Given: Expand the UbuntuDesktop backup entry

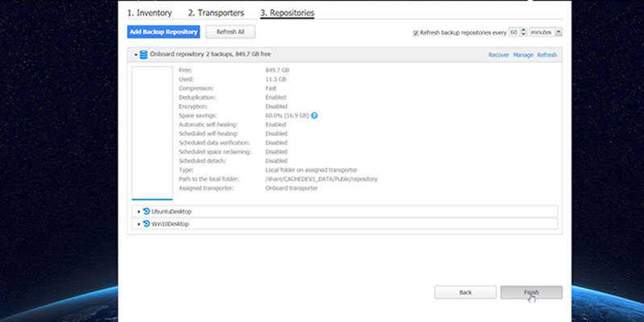Looking at the screenshot, I should point(138,212).
